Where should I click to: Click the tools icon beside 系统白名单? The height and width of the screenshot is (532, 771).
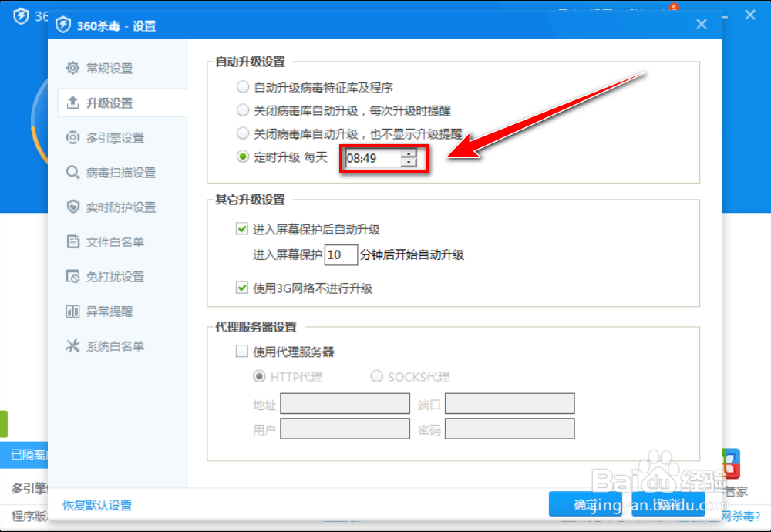72,345
